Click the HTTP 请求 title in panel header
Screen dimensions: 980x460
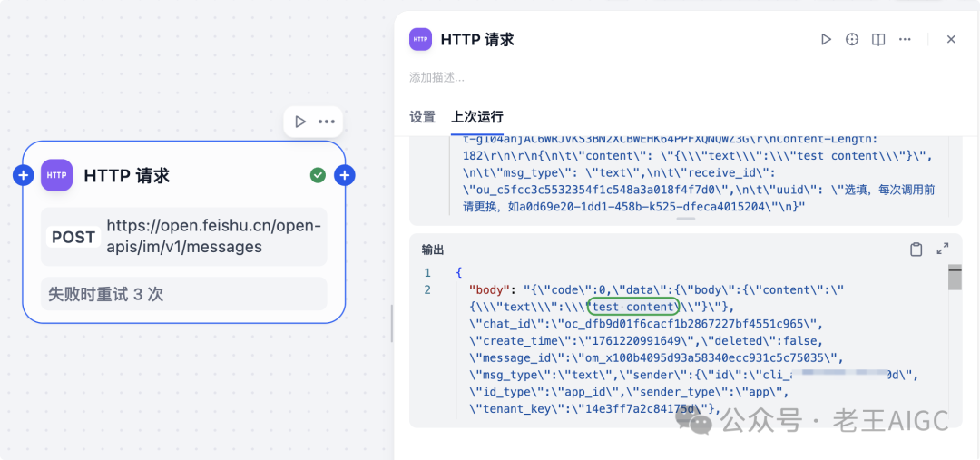coord(477,39)
